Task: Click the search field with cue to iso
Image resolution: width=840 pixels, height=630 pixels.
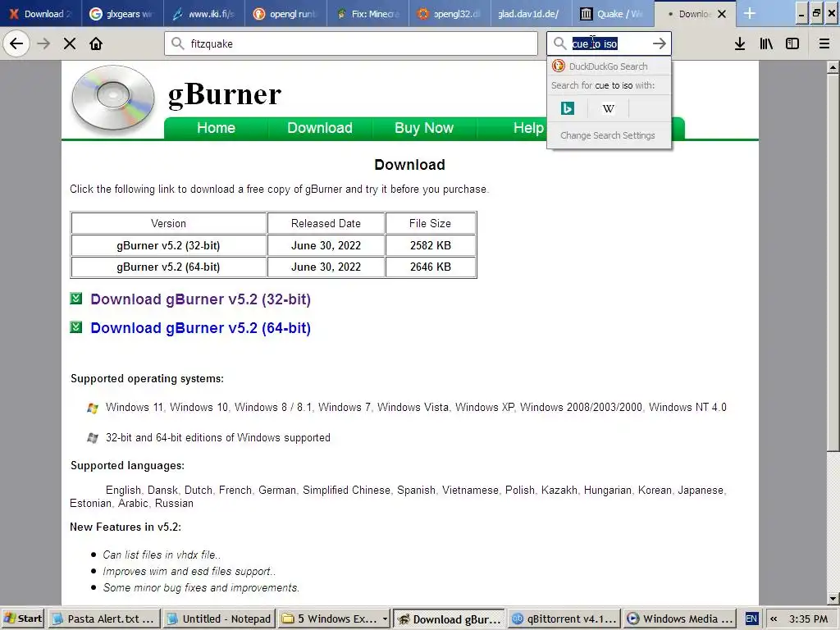Action: (609, 43)
